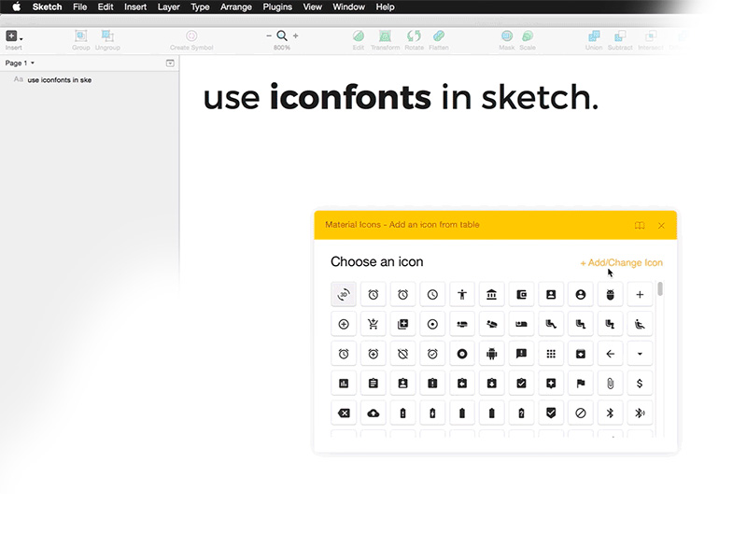The width and height of the screenshot is (747, 560).
Task: Choose the adjust circle-dot icon
Action: [432, 324]
